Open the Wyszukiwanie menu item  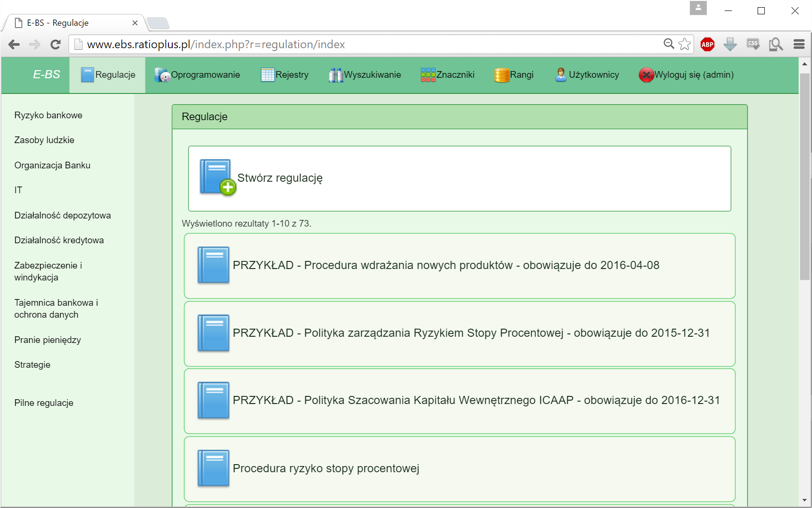point(364,75)
